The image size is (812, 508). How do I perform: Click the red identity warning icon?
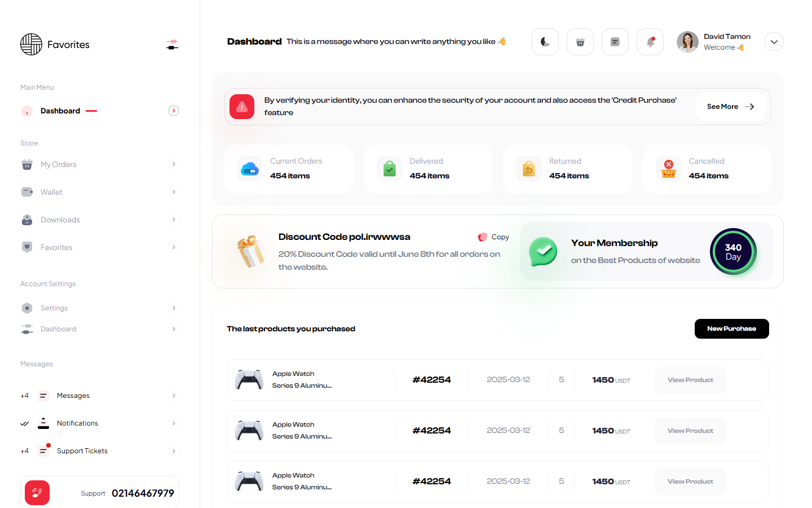(x=242, y=107)
